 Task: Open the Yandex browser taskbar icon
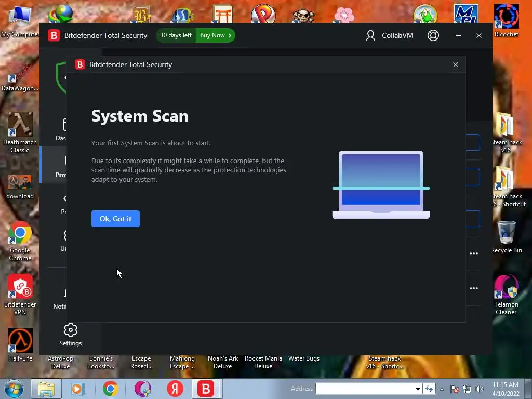pyautogui.click(x=175, y=389)
